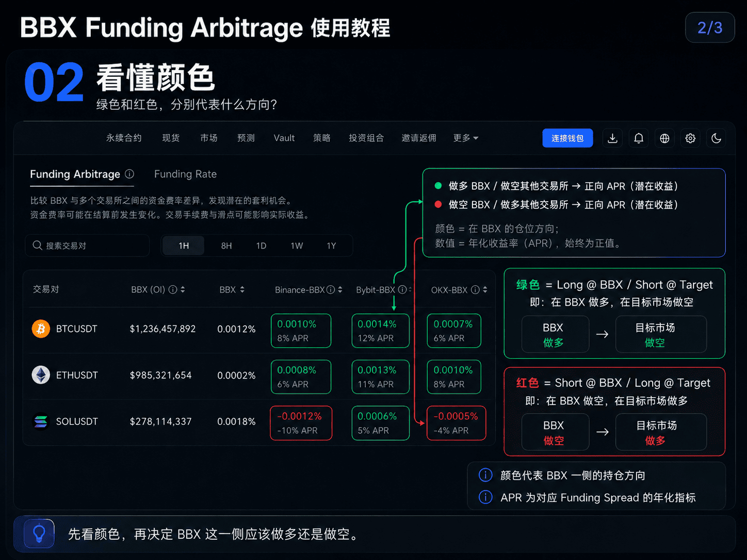Choose the 1W timeframe
The width and height of the screenshot is (747, 560).
point(297,246)
